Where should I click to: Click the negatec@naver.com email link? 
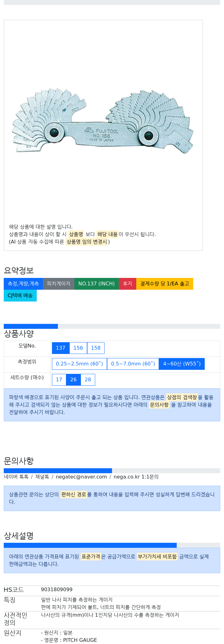(81, 477)
